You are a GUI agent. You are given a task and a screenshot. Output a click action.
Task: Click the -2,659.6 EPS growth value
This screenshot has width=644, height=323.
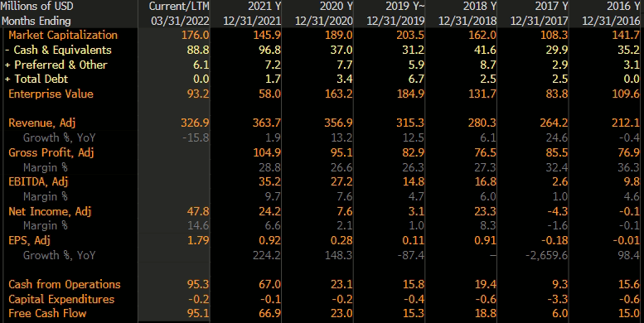pos(547,255)
